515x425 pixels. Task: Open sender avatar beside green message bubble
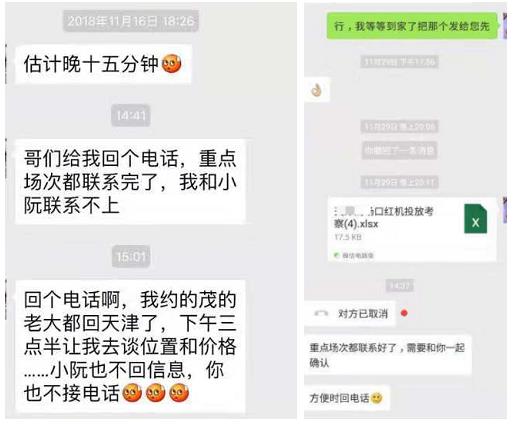505,26
